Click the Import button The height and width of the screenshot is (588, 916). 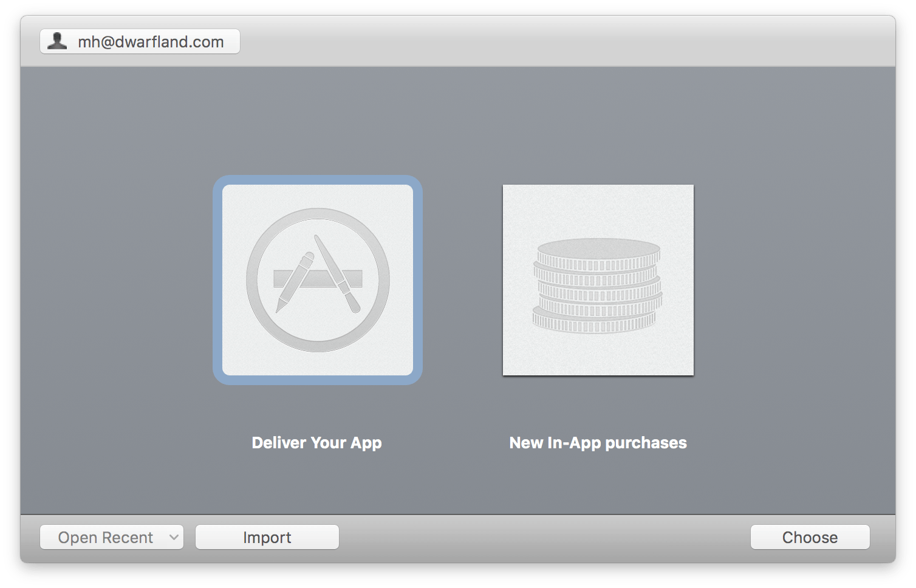pos(267,537)
